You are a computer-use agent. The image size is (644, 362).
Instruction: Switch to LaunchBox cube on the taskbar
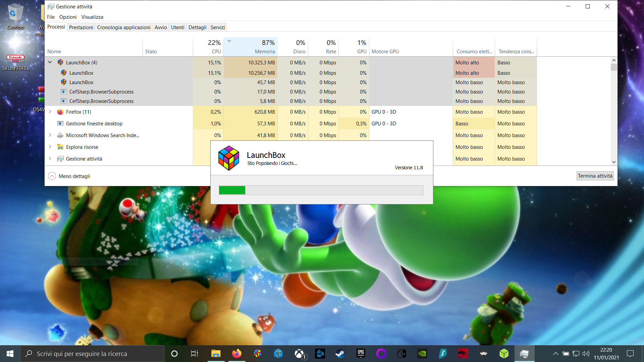(258, 354)
